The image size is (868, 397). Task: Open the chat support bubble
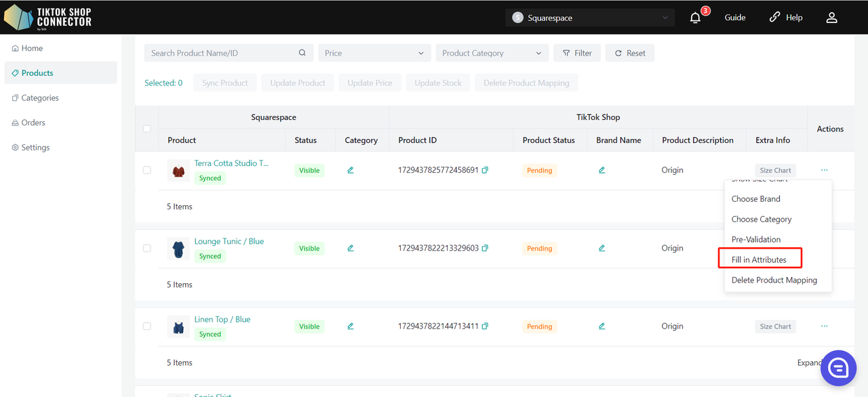tap(838, 368)
